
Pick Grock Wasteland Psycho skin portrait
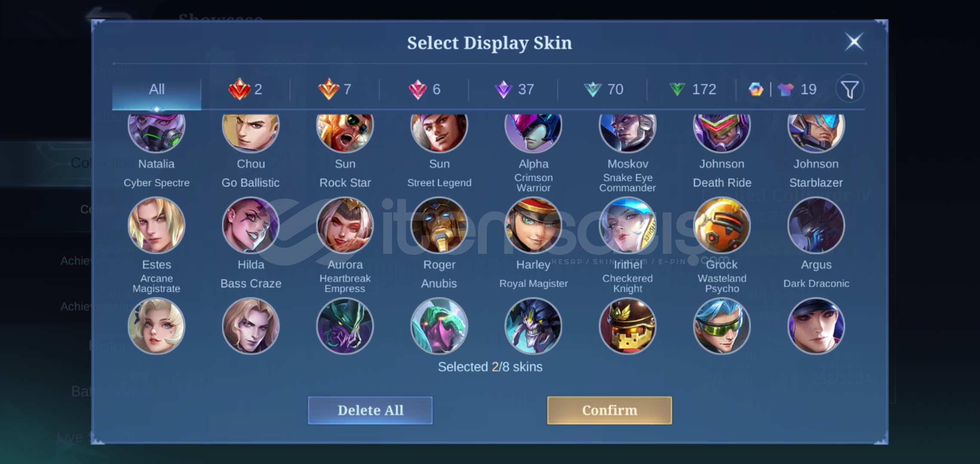tap(722, 225)
